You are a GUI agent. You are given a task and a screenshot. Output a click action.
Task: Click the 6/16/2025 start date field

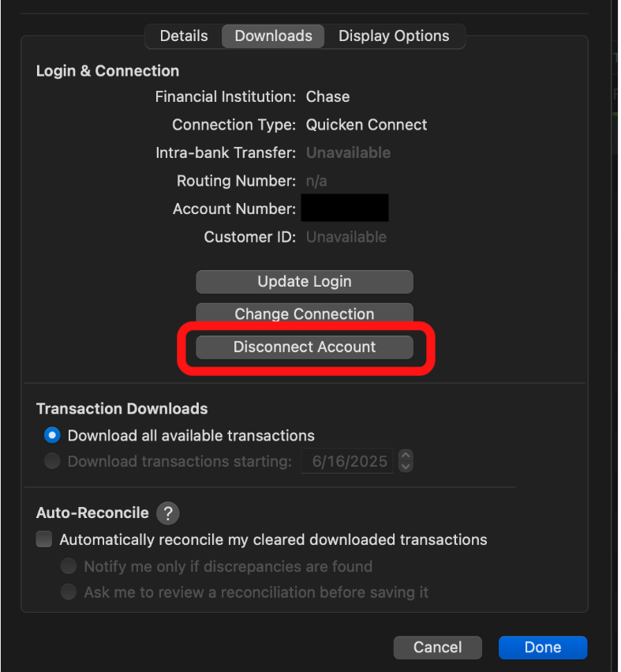point(347,461)
